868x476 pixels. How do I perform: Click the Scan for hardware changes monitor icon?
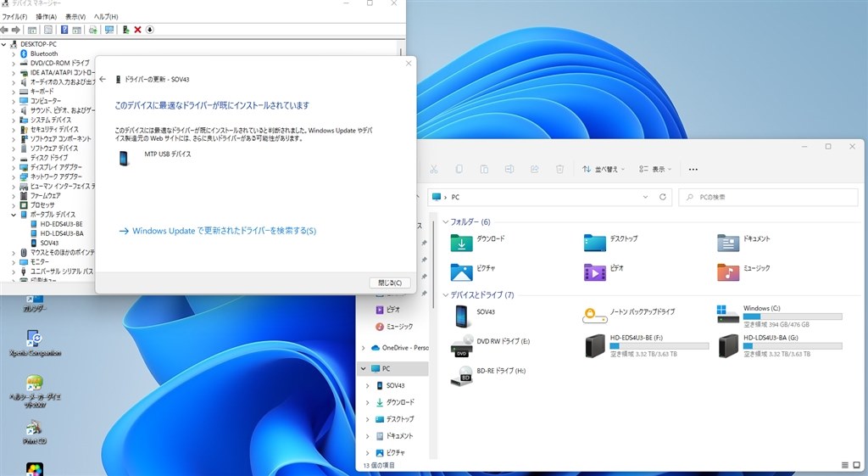[109, 30]
